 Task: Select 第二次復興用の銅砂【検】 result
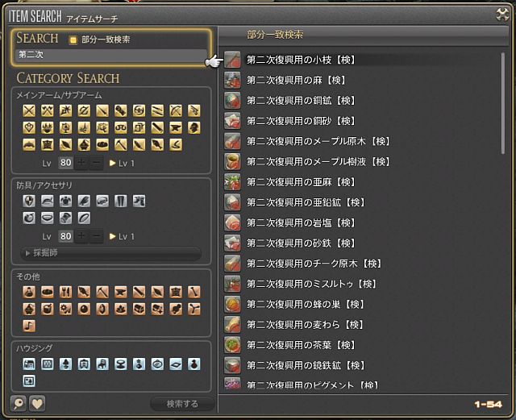pyautogui.click(x=360, y=121)
